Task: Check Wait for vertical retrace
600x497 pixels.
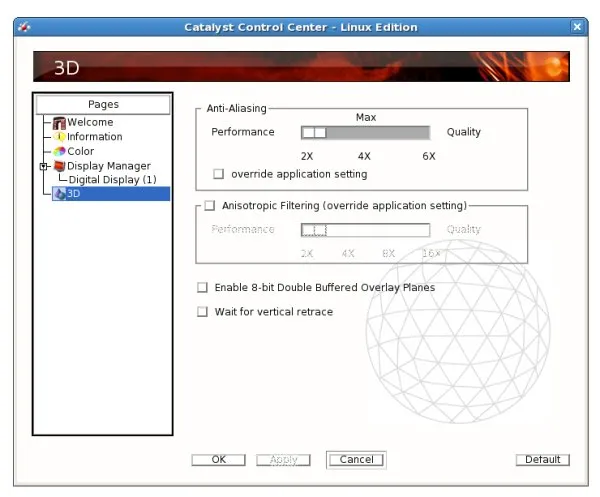Action: click(202, 312)
